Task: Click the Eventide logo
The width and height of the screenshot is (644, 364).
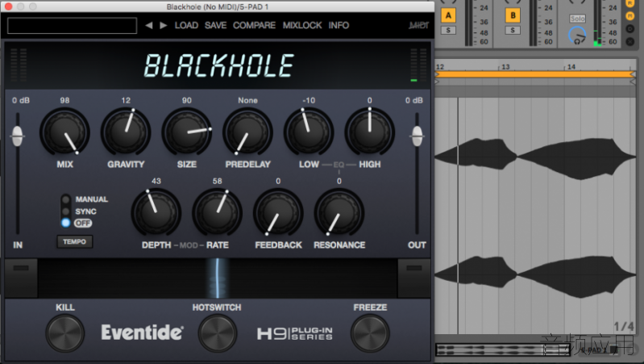Action: 142,333
